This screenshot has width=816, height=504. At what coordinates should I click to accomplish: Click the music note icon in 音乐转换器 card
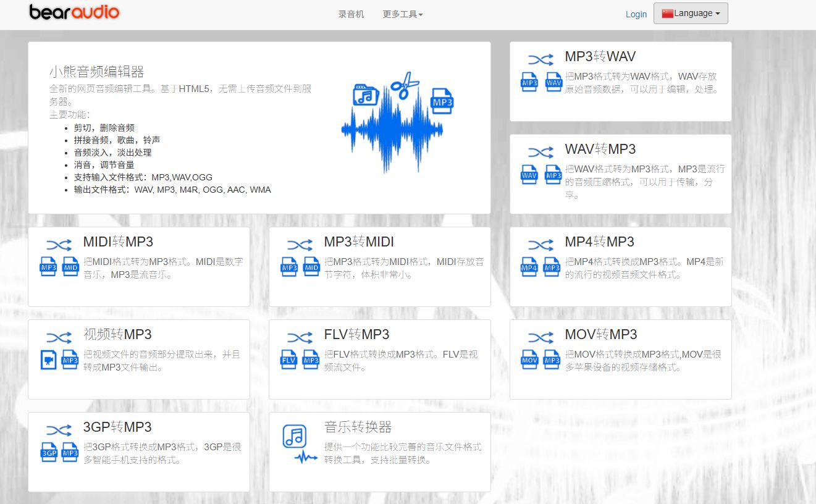pos(295,436)
